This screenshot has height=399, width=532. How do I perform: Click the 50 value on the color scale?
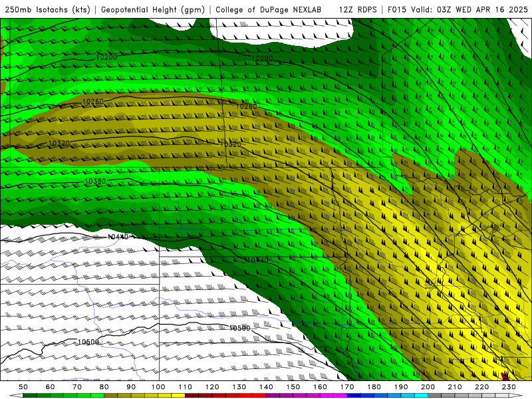(x=23, y=387)
